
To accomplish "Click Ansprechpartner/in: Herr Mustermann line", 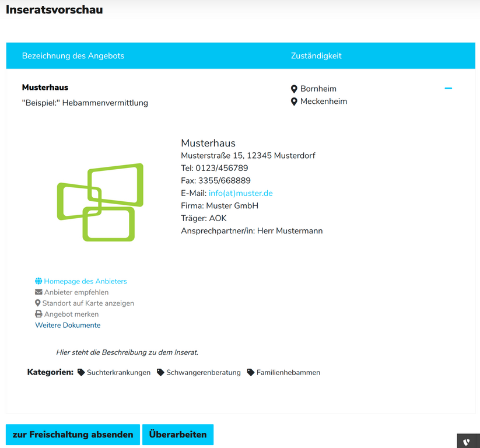I will pos(251,231).
